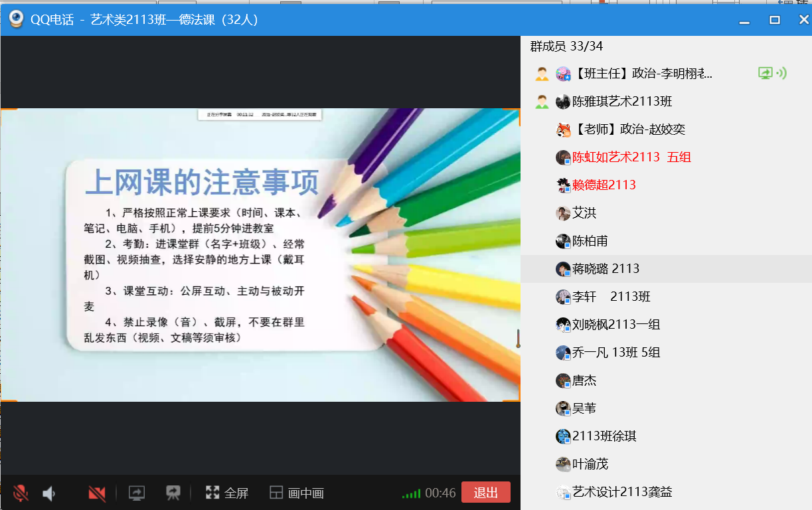The height and width of the screenshot is (510, 812).
Task: Turn on the disabled camera
Action: (97, 493)
